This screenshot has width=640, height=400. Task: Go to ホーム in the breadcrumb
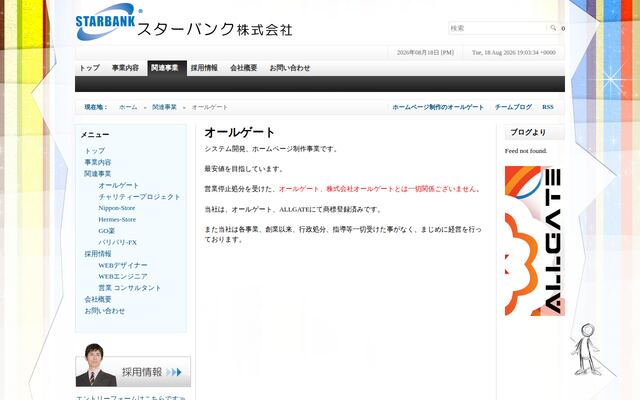[x=128, y=107]
